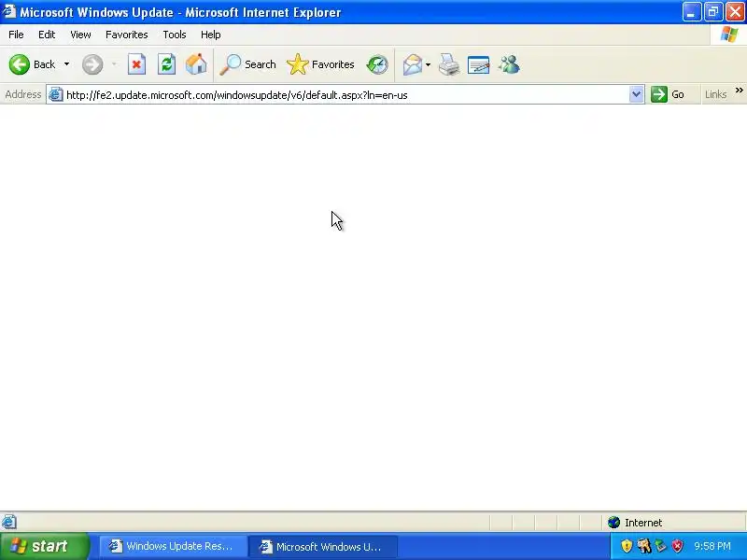This screenshot has width=747, height=560.
Task: Switch to the Windows Update Res... taskbar window
Action: point(174,546)
